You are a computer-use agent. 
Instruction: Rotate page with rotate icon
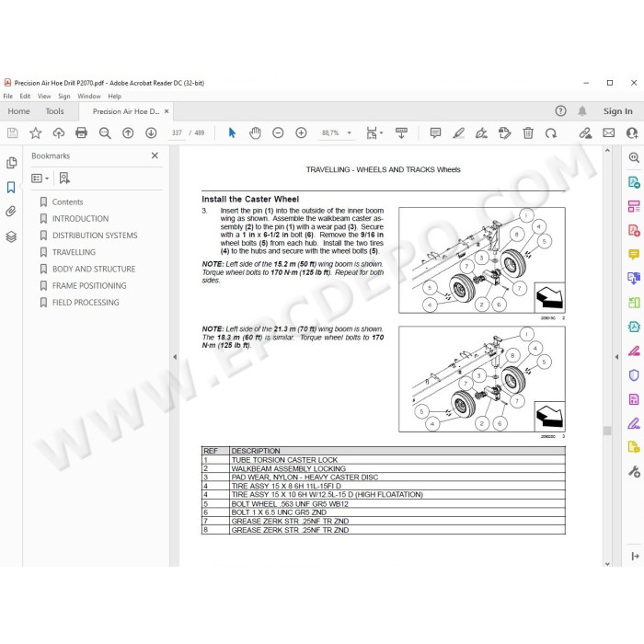coord(551,132)
